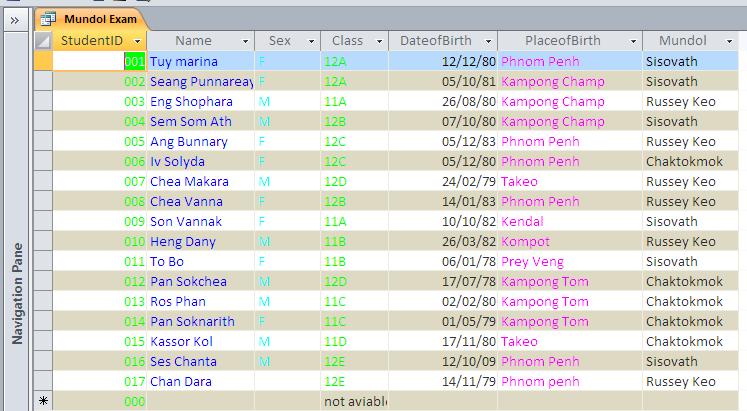Select the Class column header

347,41
